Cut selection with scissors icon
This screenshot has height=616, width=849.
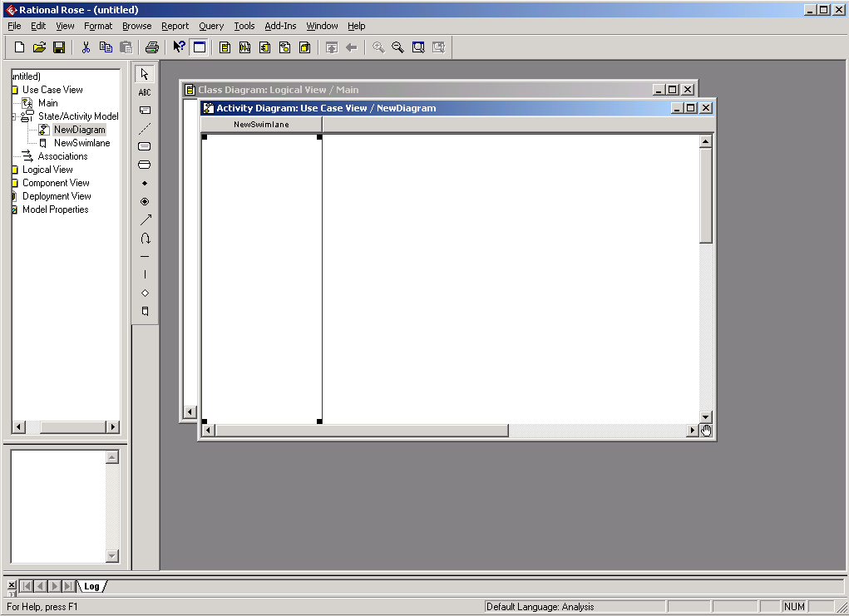pyautogui.click(x=86, y=47)
